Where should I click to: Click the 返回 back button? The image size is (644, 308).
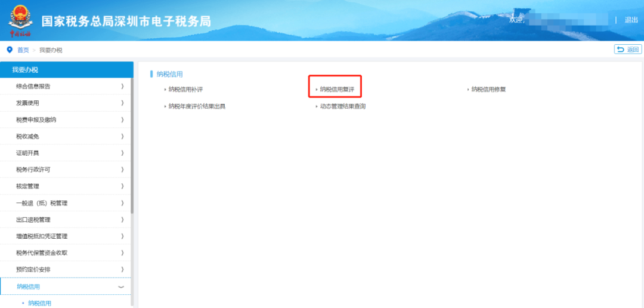pyautogui.click(x=628, y=50)
